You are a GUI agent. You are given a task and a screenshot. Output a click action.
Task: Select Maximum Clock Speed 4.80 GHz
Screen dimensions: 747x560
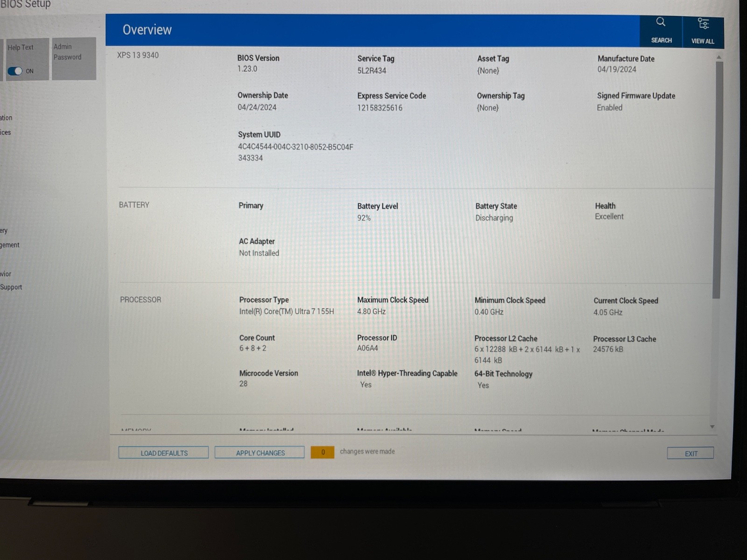371,311
